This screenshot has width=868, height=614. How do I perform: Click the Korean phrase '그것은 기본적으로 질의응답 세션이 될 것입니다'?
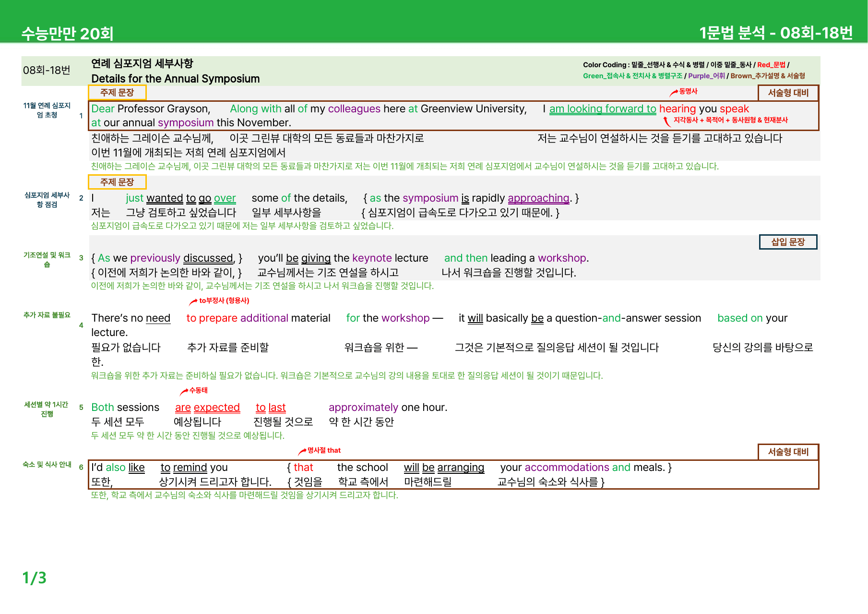pos(557,348)
